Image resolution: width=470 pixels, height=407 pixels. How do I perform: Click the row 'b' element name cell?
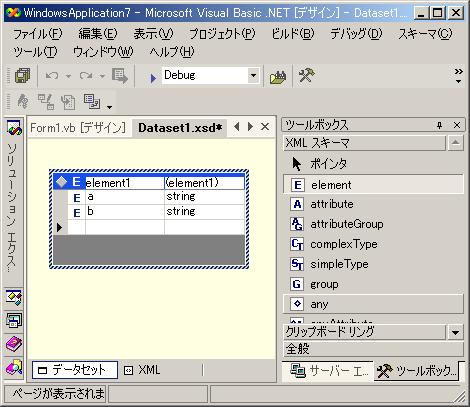click(x=125, y=212)
